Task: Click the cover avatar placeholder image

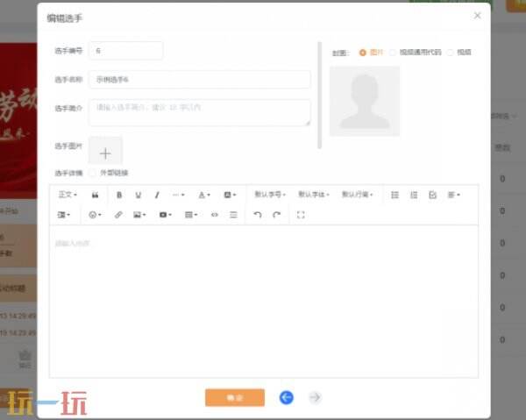Action: [x=365, y=102]
